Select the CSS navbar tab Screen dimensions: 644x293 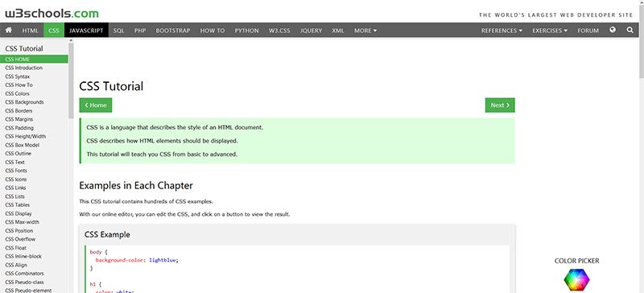coord(54,31)
